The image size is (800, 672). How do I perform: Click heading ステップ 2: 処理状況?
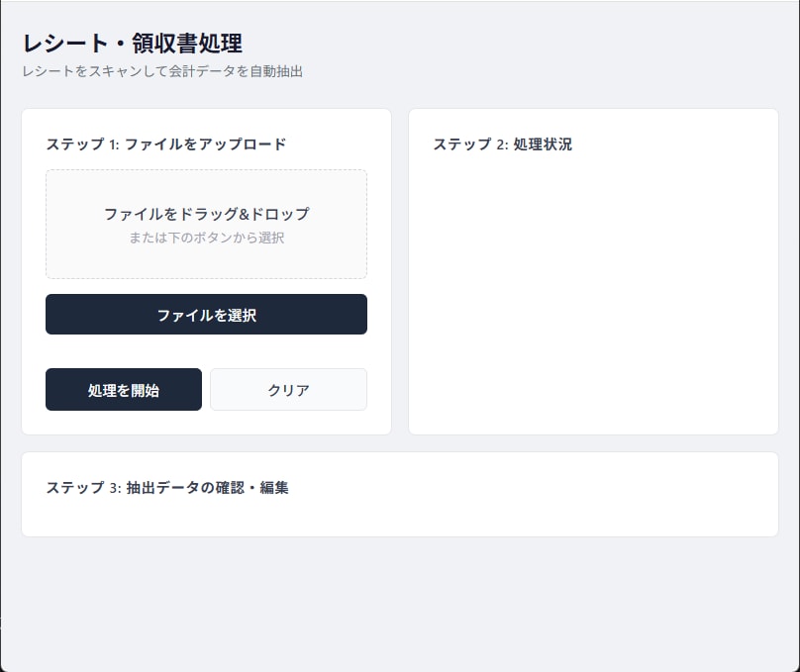503,144
